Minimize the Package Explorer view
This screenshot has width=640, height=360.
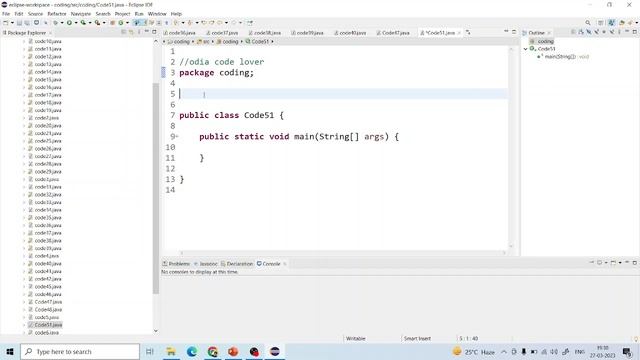click(x=147, y=32)
